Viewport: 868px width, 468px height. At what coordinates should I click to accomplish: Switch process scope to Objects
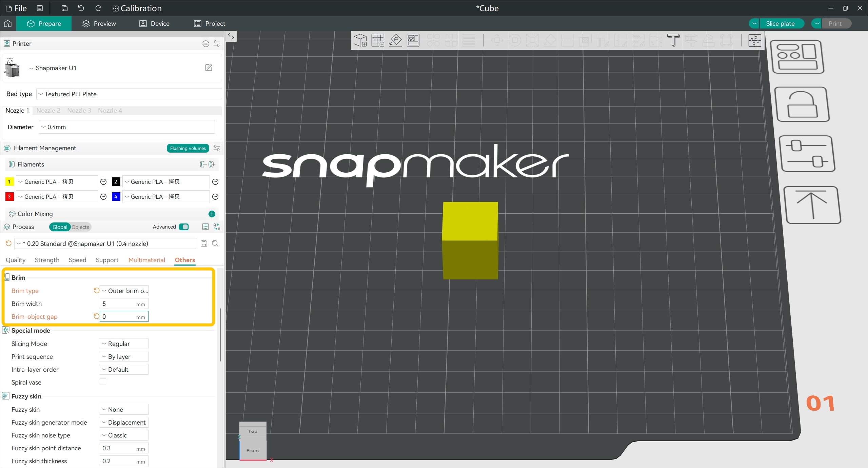click(80, 227)
